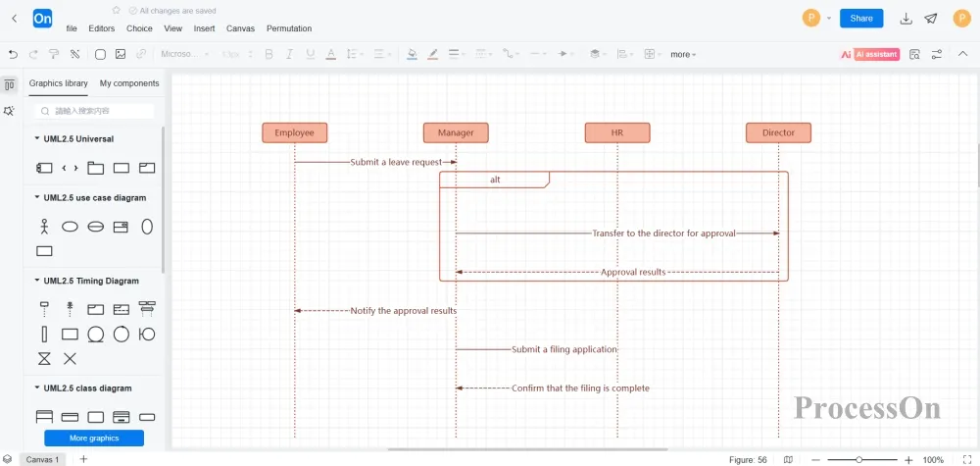Collapse UML2.5 Timing Diagram section
This screenshot has width=980, height=466.
point(37,281)
